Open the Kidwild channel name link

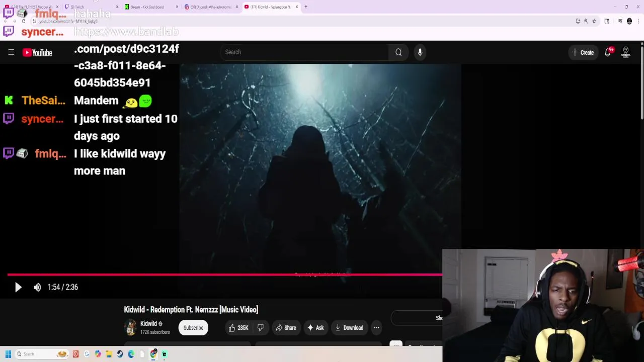point(148,324)
